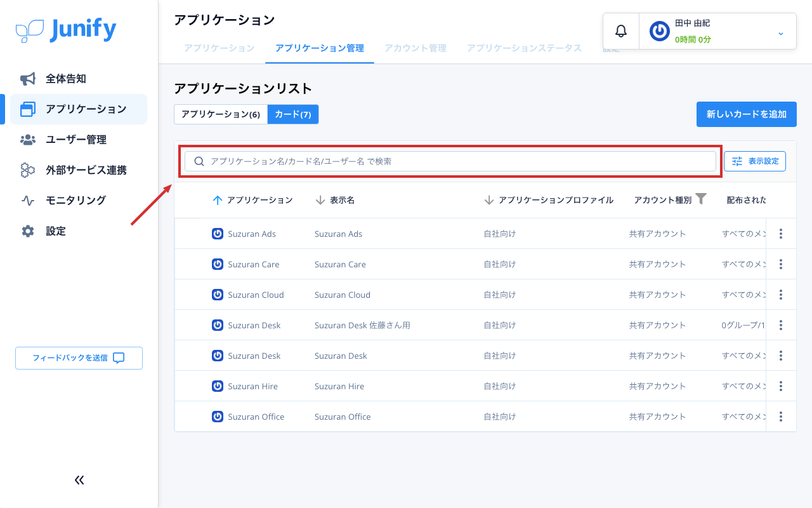Click the megaphone icon for 全体告知
Image resolution: width=812 pixels, height=508 pixels.
point(28,79)
